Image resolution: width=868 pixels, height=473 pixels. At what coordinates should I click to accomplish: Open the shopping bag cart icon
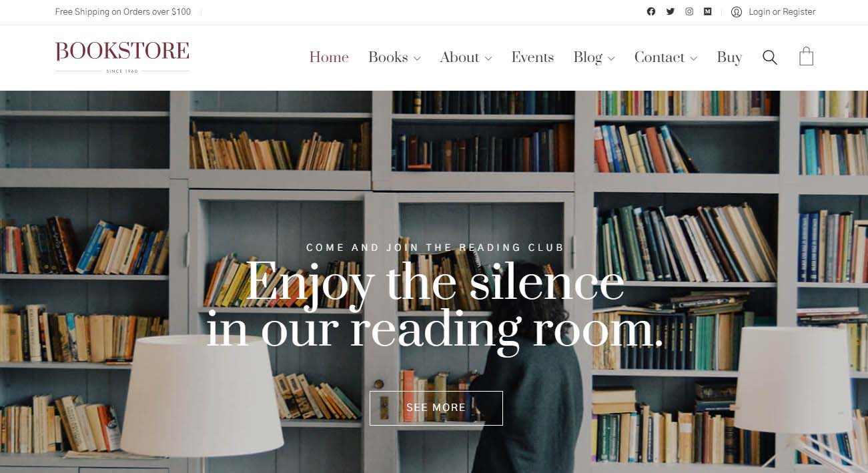(x=807, y=56)
